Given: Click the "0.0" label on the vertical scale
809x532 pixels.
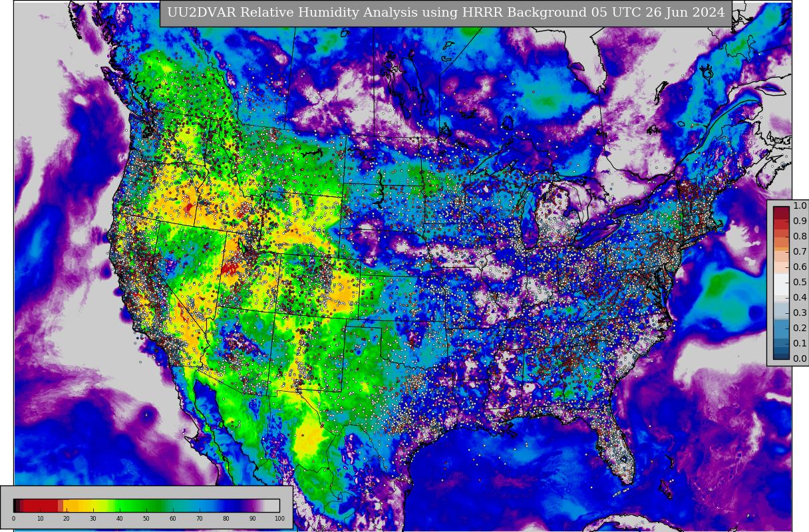Looking at the screenshot, I should tap(800, 359).
